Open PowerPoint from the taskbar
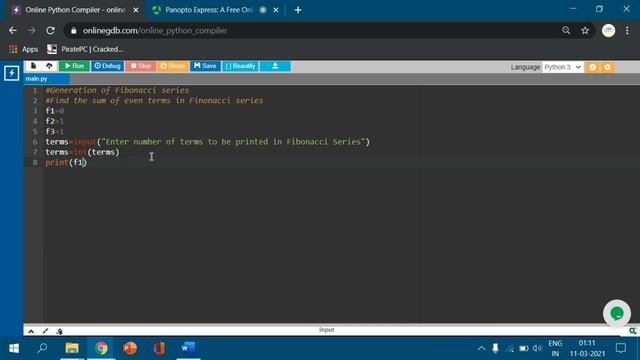 pyautogui.click(x=130, y=348)
